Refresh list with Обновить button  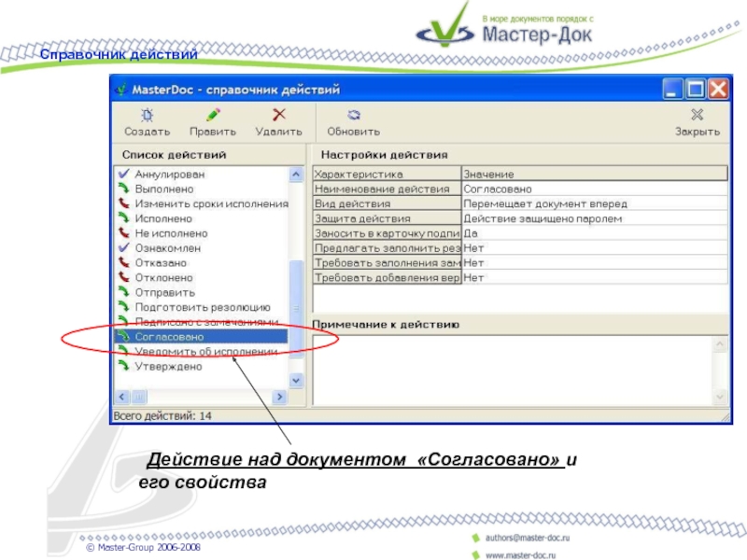pyautogui.click(x=354, y=122)
